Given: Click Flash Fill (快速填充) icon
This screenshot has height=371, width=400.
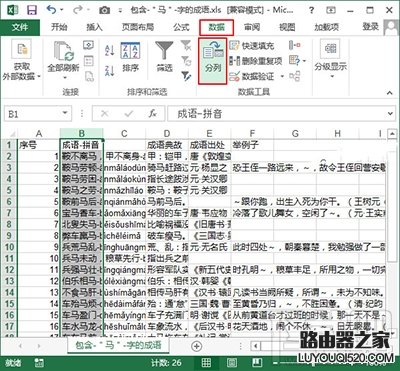Looking at the screenshot, I should point(235,45).
